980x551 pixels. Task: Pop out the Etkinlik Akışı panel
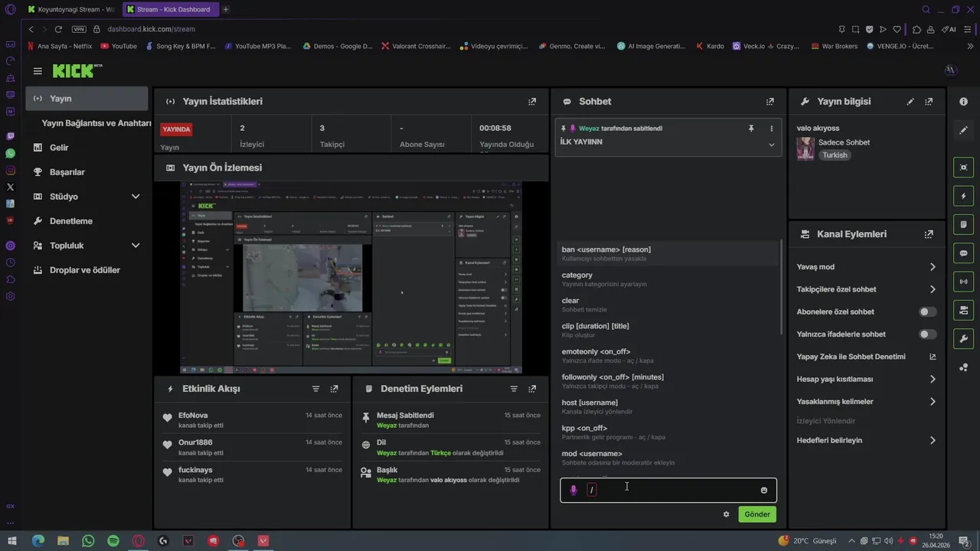[334, 389]
